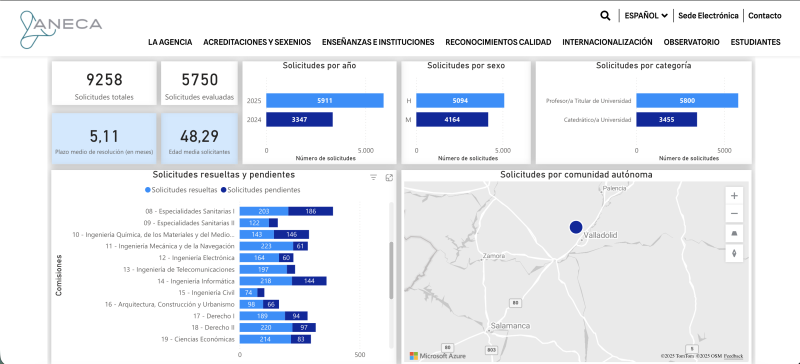Select resueltas bar 223 for Ingeniería Mecánica
Viewport: 800px width, 364px height.
[x=266, y=246]
